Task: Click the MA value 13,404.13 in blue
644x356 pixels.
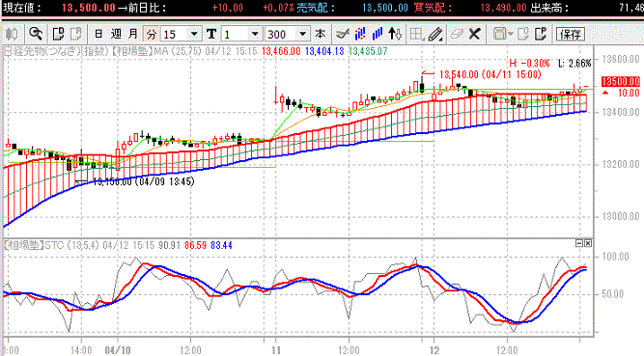Action: (x=324, y=51)
